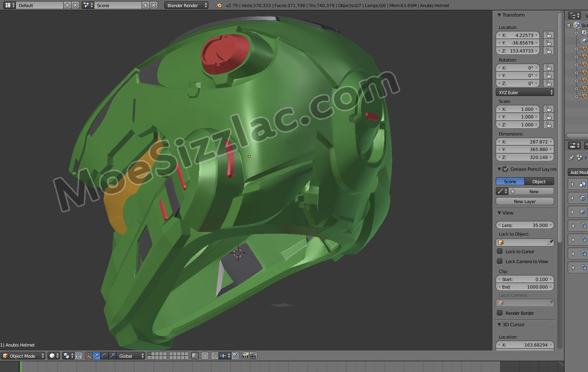The height and width of the screenshot is (372, 588).
Task: Collapse the Transform panel
Action: coord(499,15)
